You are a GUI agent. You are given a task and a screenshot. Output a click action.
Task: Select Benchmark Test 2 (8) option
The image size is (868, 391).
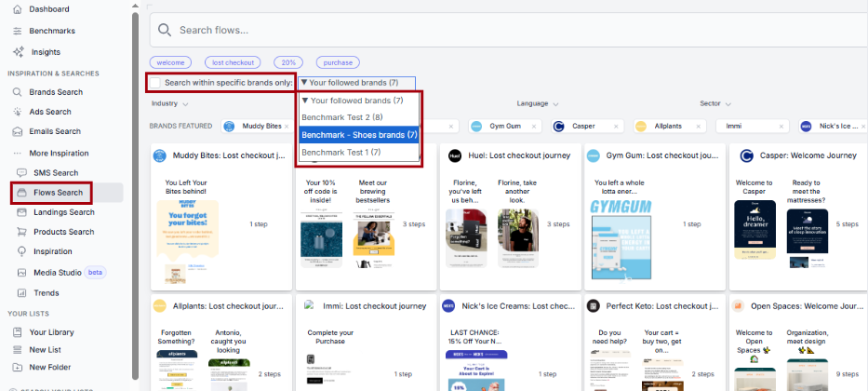tap(359, 117)
